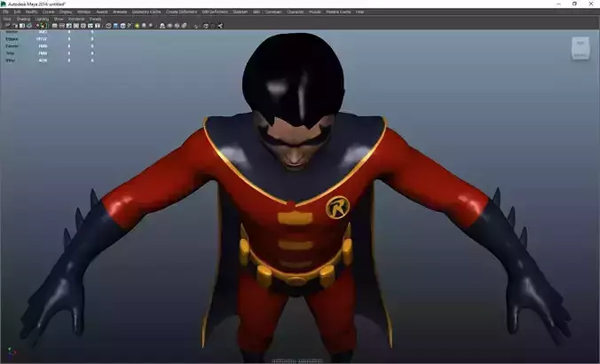Open the panel Shading menu

(23, 19)
